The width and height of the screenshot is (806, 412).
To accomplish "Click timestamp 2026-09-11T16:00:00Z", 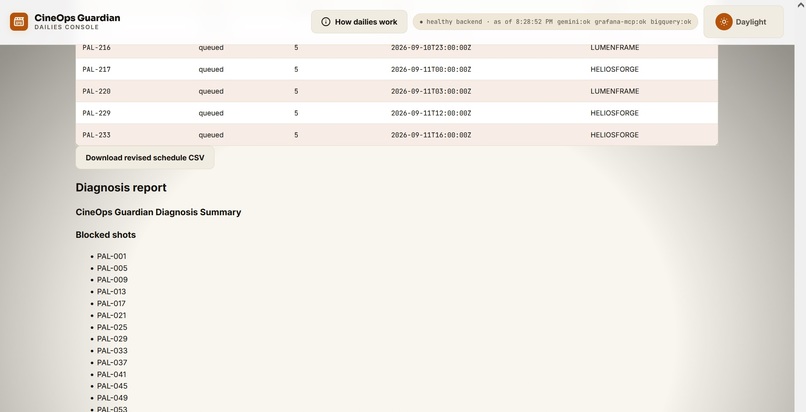I will click(431, 135).
